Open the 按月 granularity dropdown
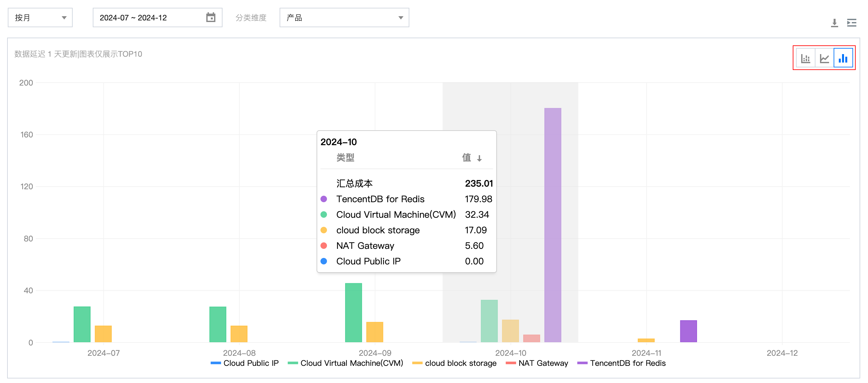Image resolution: width=868 pixels, height=383 pixels. click(x=40, y=17)
